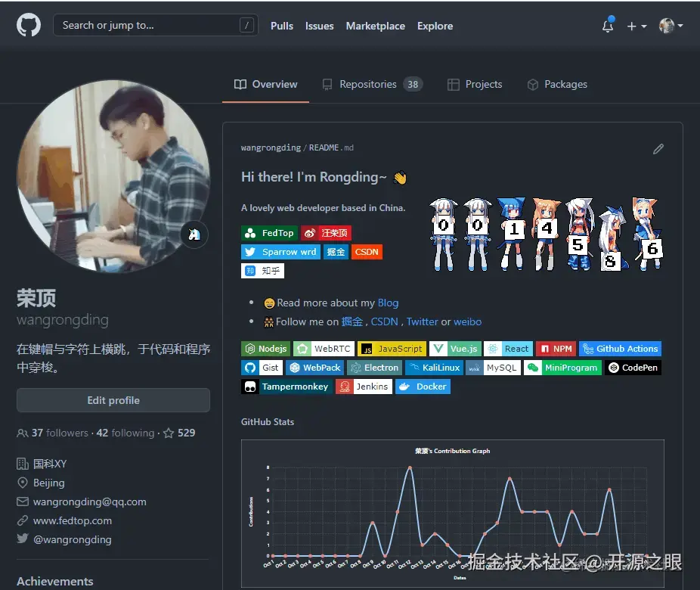This screenshot has height=590, width=700.
Task: Open the 掘金 link in the Follow me line
Action: click(x=352, y=321)
